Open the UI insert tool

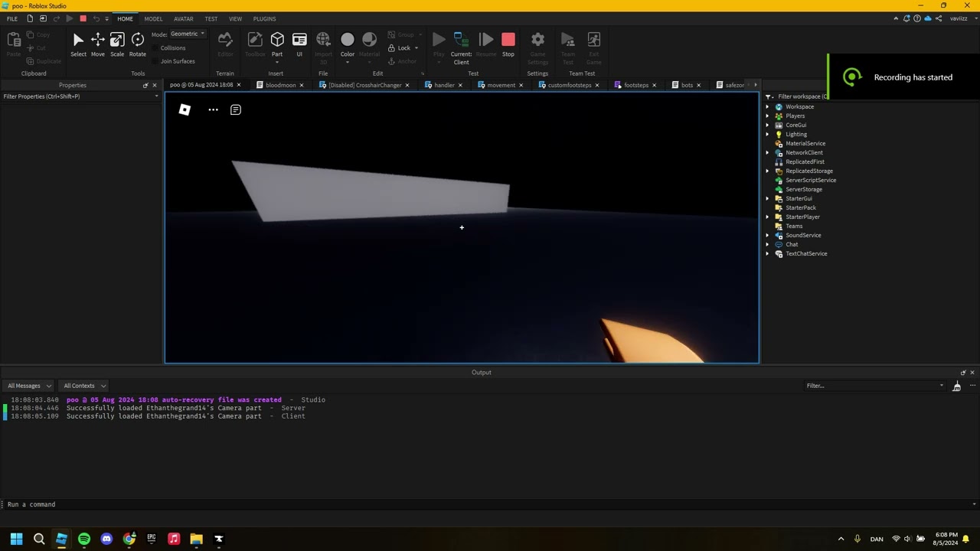299,44
